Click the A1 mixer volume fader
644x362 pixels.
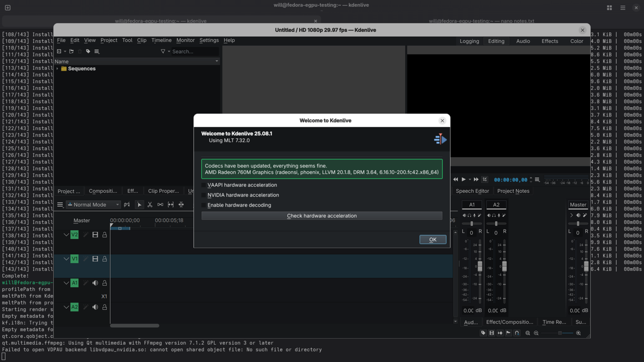pyautogui.click(x=480, y=266)
